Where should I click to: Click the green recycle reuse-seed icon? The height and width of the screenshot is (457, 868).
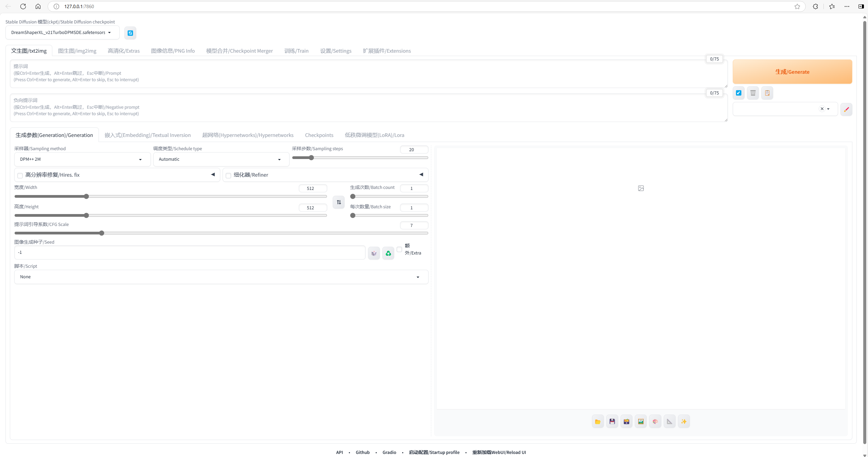coord(388,253)
